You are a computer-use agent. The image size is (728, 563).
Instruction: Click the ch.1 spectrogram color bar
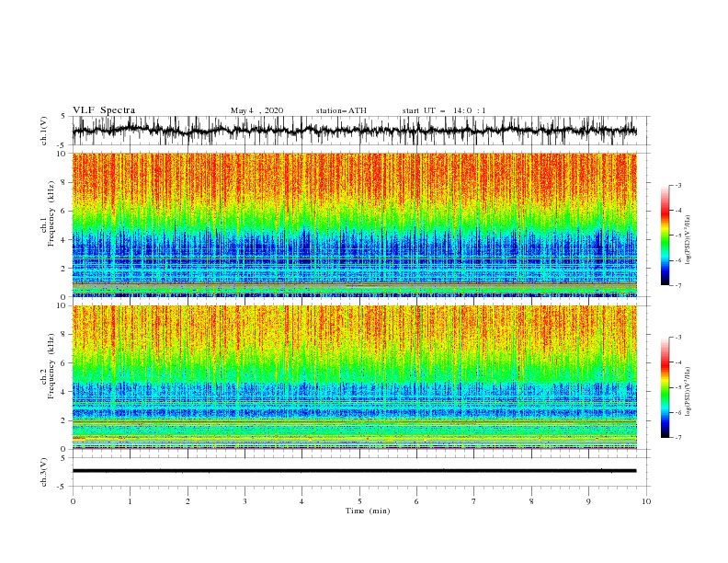[665, 236]
